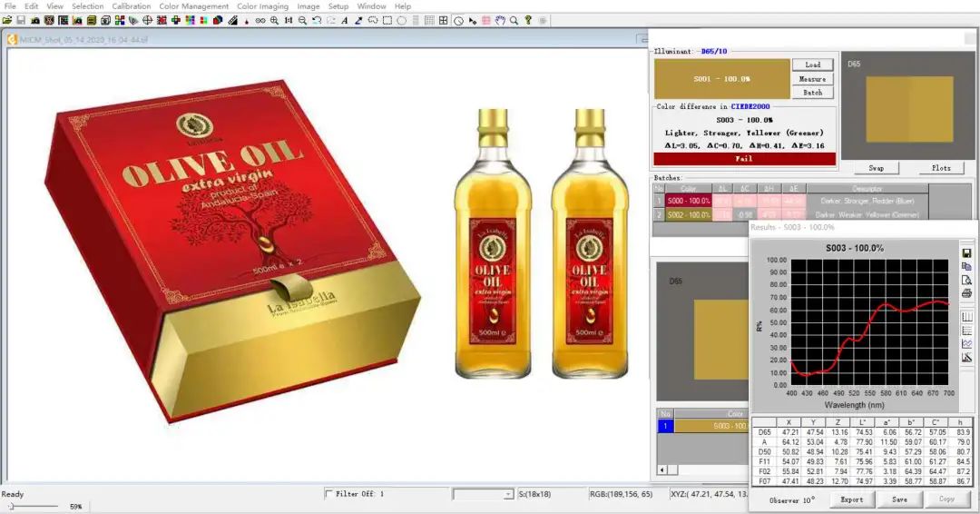Click the printer icon in Results panel
Screen dimensions: 980x514
tap(966, 293)
